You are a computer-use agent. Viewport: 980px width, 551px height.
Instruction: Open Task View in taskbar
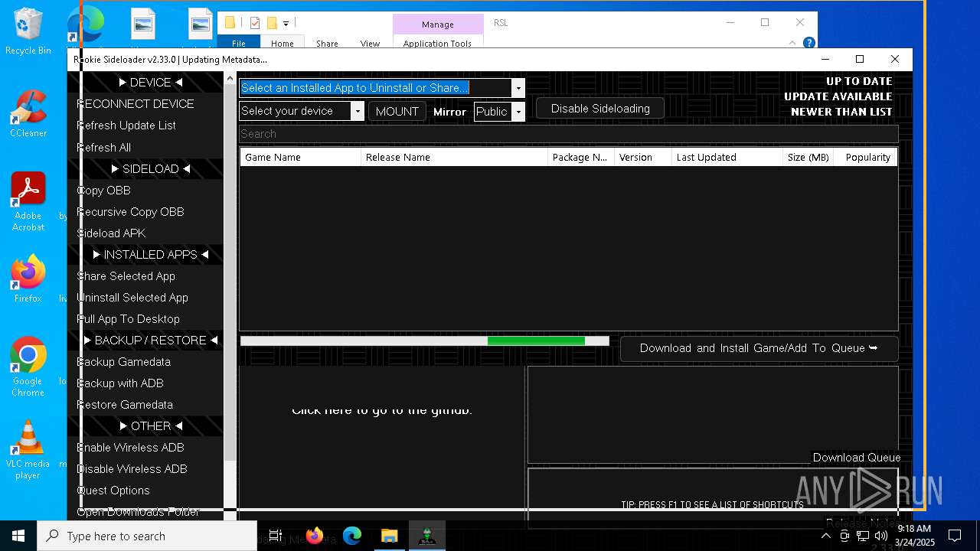(276, 536)
